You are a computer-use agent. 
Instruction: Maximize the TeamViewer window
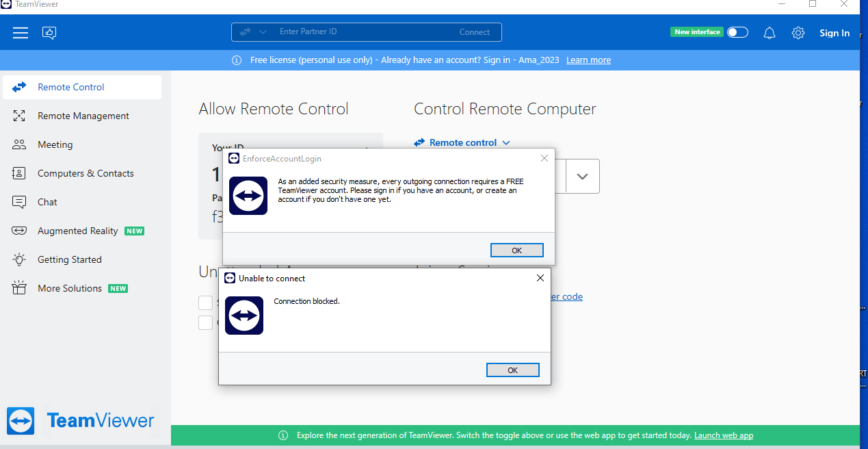(x=813, y=4)
